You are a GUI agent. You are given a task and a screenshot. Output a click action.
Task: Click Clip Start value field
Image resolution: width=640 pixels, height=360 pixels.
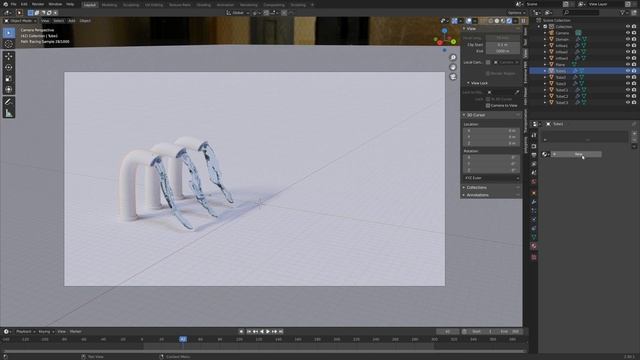[x=503, y=45]
